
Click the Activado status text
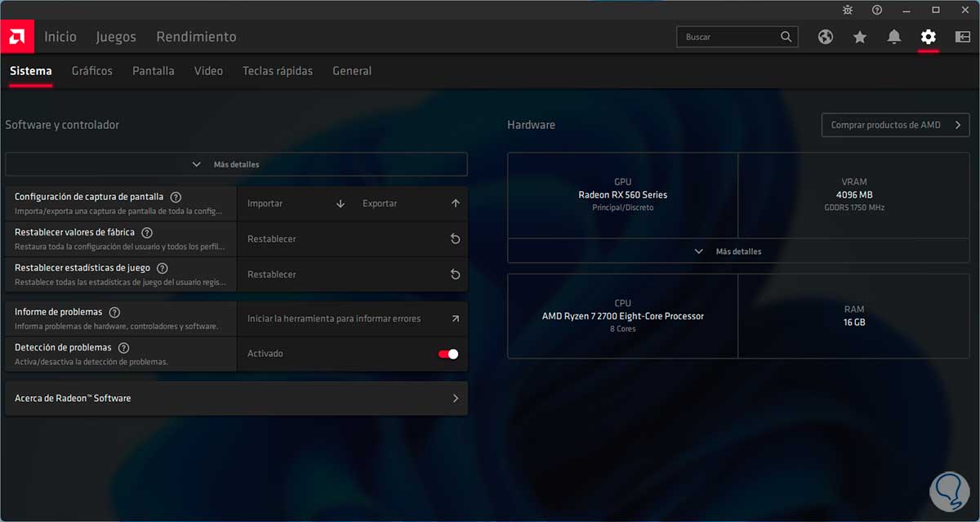265,354
